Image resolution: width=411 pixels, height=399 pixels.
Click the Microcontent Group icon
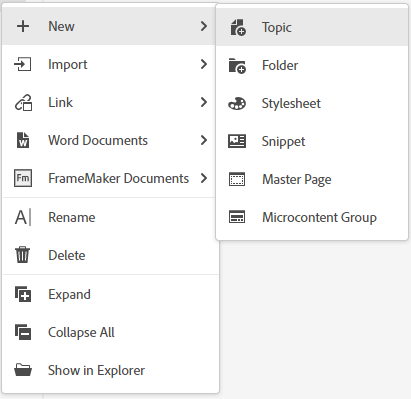(237, 217)
